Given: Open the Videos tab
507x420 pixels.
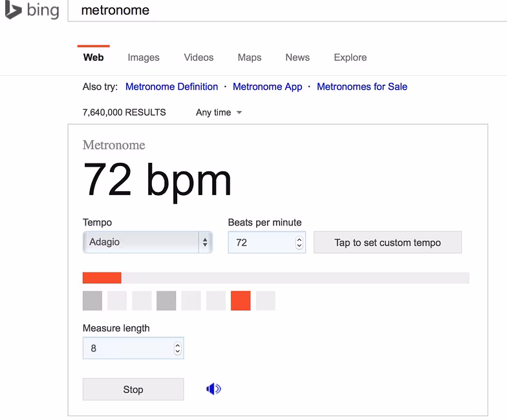Looking at the screenshot, I should click(199, 58).
